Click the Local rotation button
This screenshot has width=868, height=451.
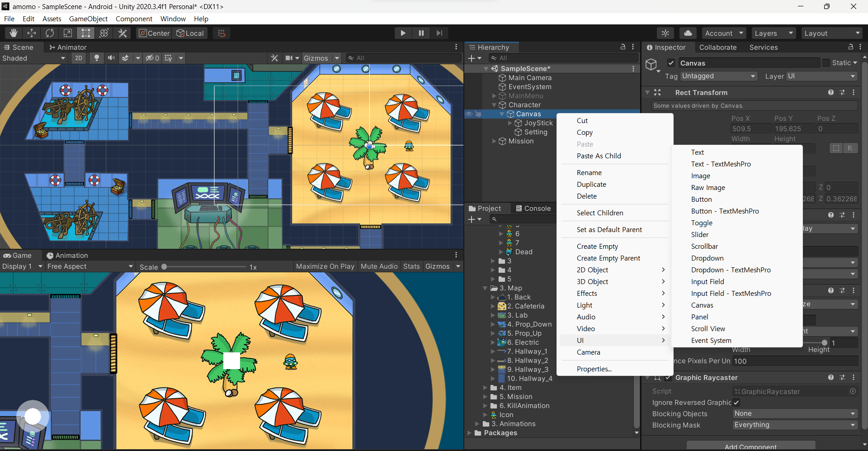190,33
